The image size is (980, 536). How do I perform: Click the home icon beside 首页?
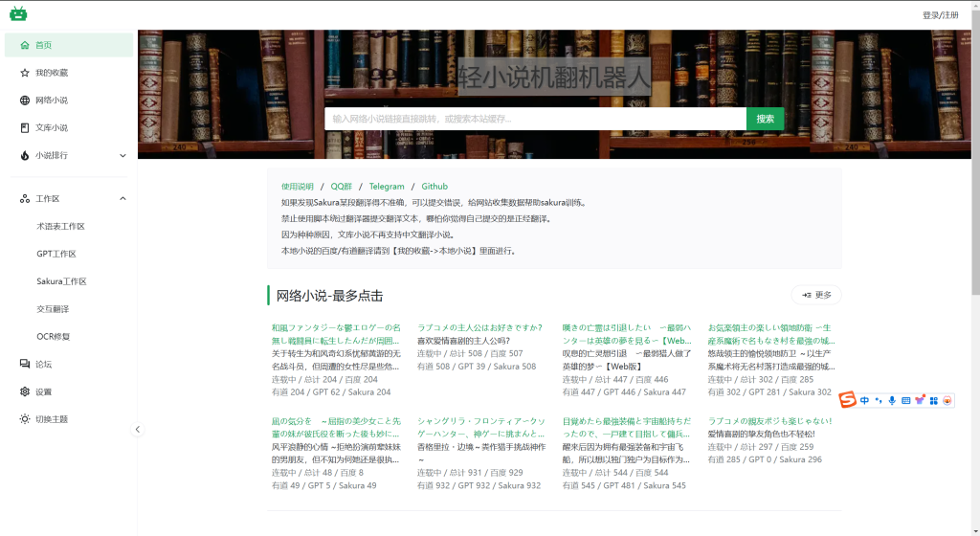click(24, 45)
